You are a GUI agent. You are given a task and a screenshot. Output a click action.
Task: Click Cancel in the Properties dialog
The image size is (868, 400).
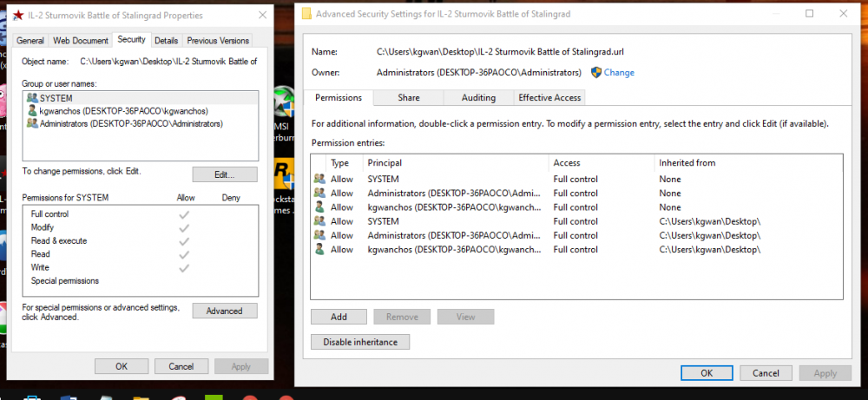click(x=181, y=366)
